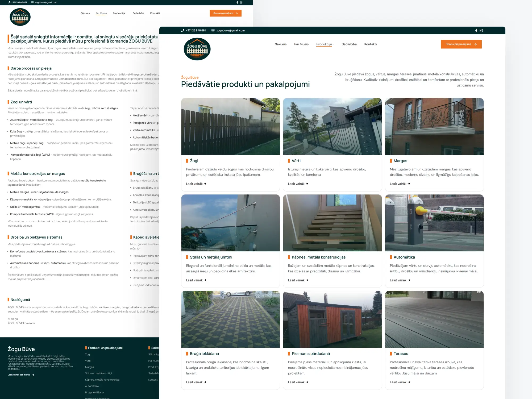Click the arrow next to Lasīt vairāk under Žogi
532x399 pixels.
205,184
